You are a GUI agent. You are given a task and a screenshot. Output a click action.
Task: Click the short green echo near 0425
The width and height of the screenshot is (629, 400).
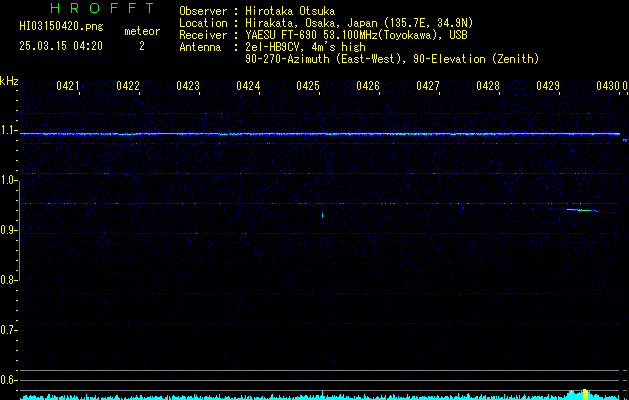tap(322, 215)
